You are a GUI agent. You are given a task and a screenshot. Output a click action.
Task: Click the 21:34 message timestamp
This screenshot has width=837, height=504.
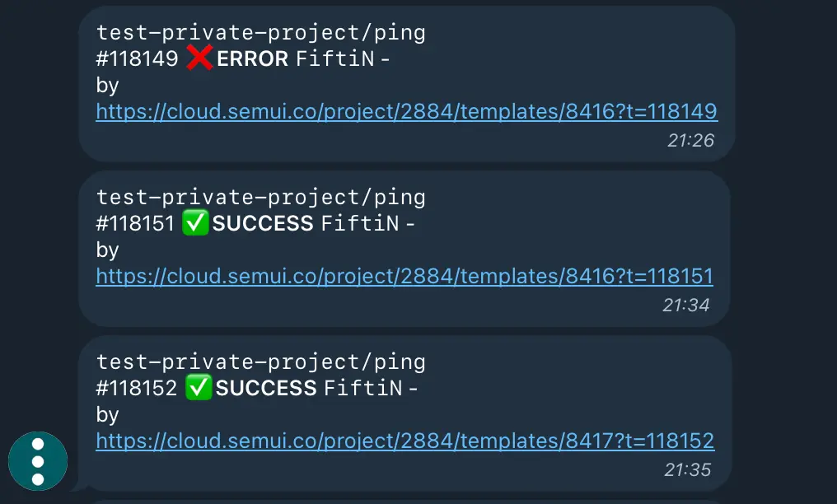pyautogui.click(x=686, y=305)
